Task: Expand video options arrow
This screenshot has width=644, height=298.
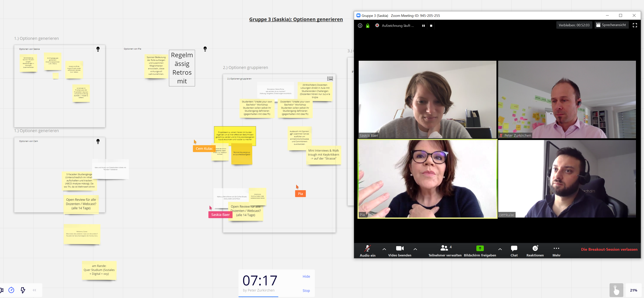Action: [x=415, y=249]
